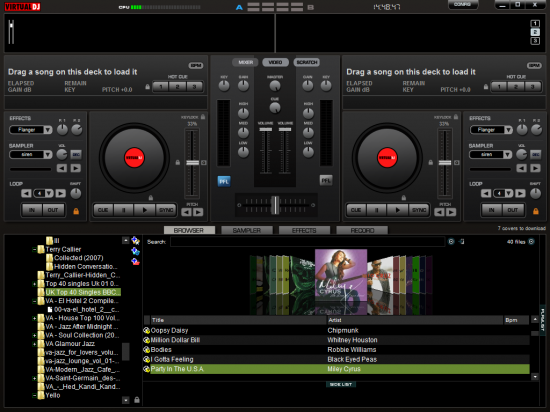
Task: Open the CONFIG settings
Action: pos(463,5)
